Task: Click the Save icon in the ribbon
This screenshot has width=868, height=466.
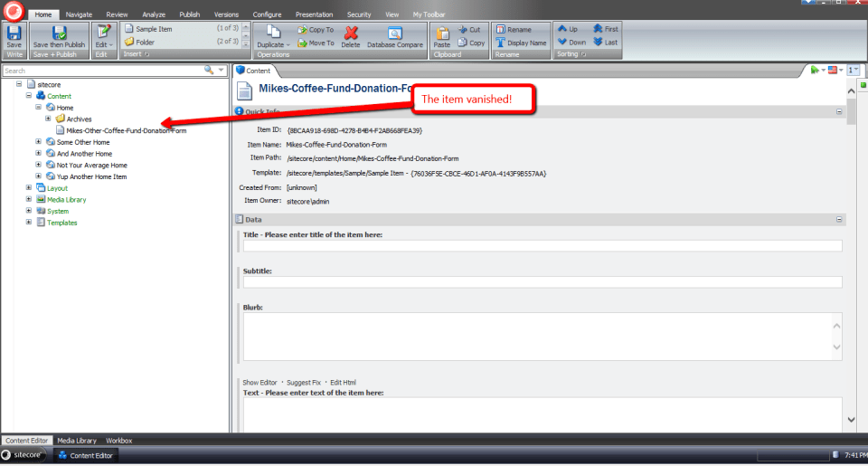Action: 14,33
